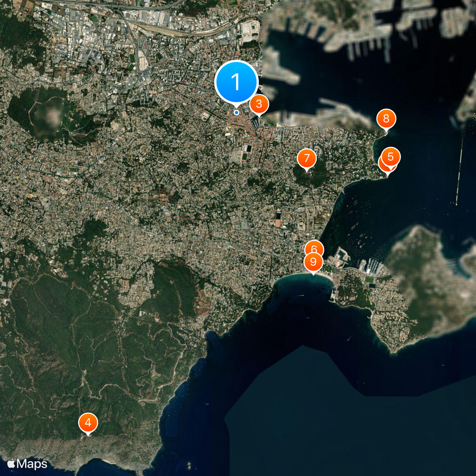Open orange pin number 9 above the beach
Screen dimensions: 476x476
[313, 262]
